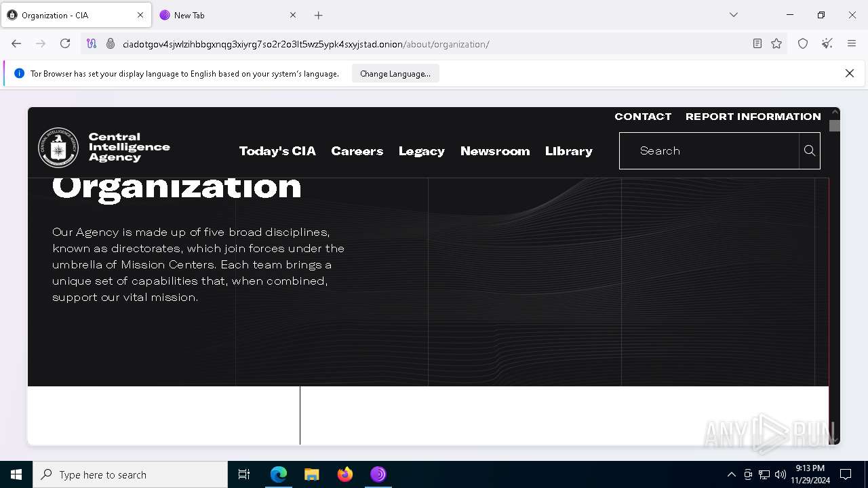The height and width of the screenshot is (488, 868).
Task: Click the CIA seal logo
Action: (58, 147)
